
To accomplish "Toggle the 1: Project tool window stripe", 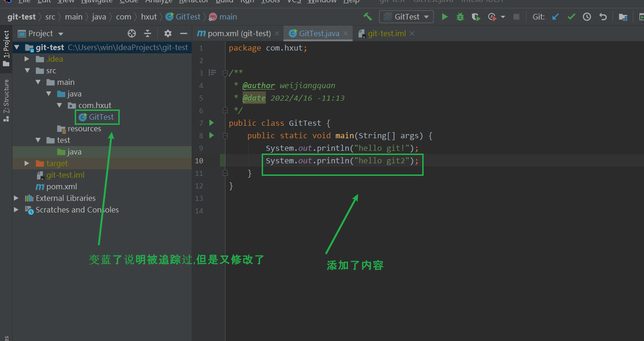I will [6, 48].
